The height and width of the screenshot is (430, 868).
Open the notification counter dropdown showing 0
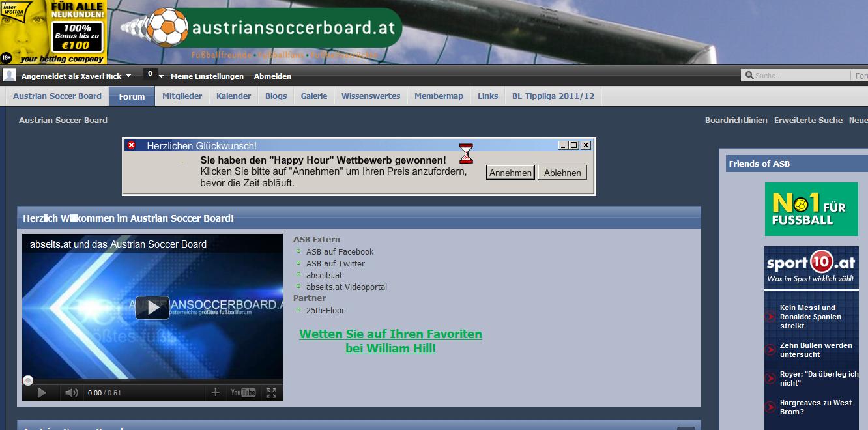pos(154,75)
